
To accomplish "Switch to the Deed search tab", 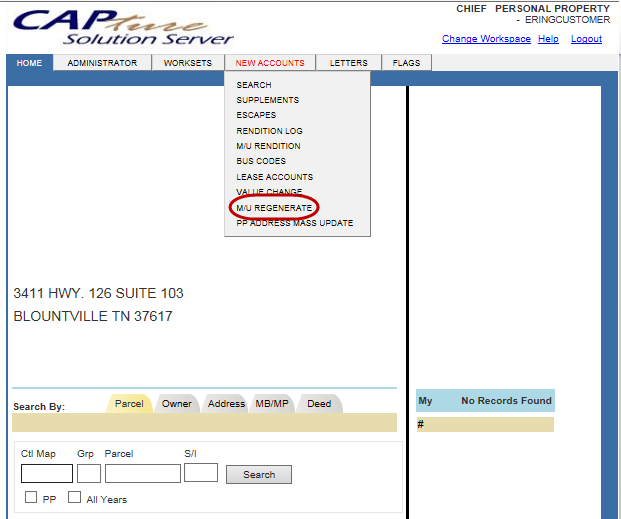I will pyautogui.click(x=319, y=404).
